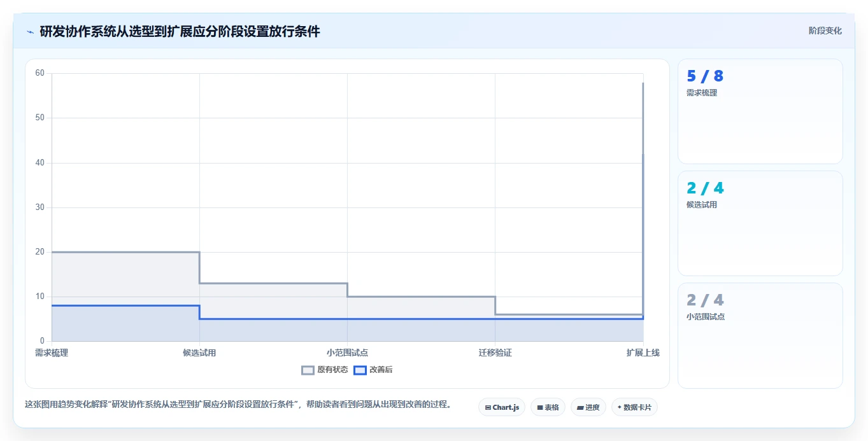
Task: Open the 2 / 4 小范围试点 card
Action: pos(760,335)
